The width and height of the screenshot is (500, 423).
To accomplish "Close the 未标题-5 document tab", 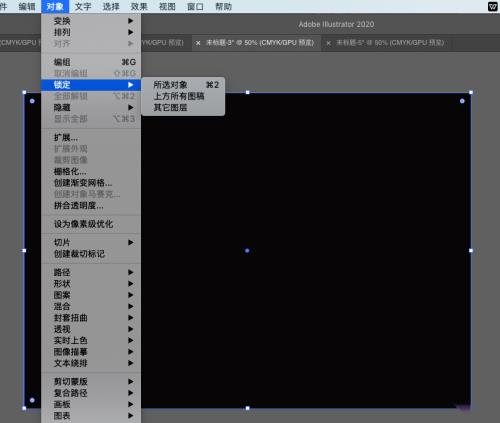I will [328, 43].
